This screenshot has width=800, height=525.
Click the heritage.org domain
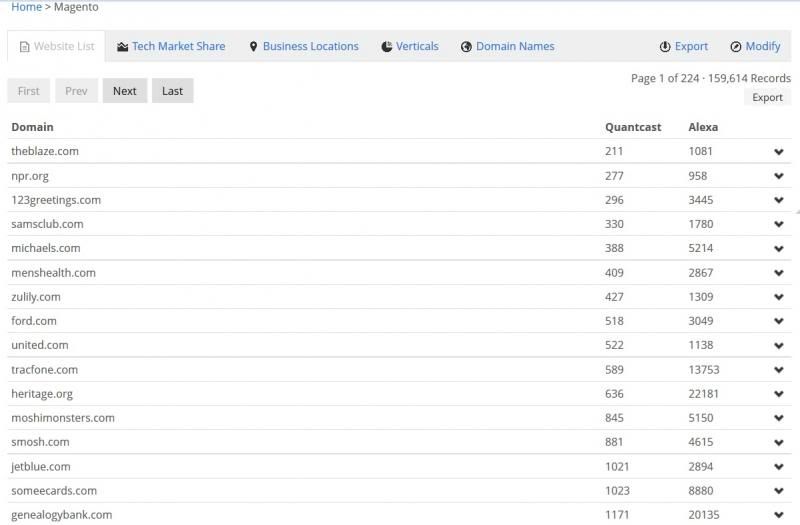(x=42, y=394)
